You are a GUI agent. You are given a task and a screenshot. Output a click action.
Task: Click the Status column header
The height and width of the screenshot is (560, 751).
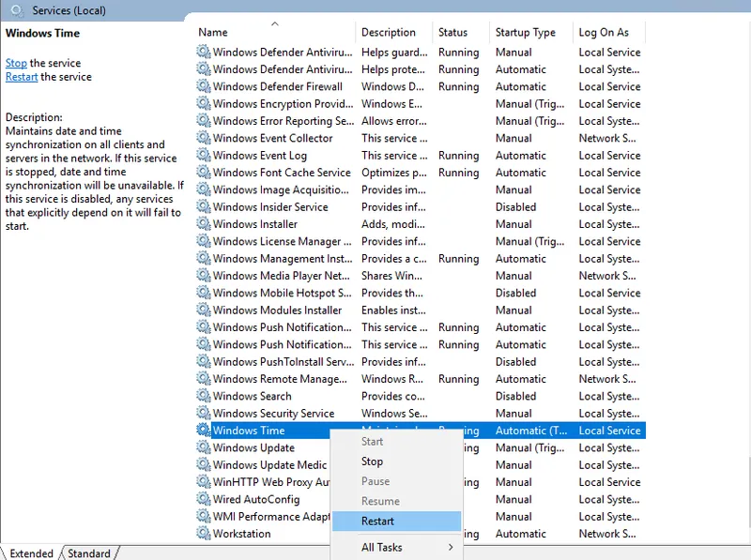(x=452, y=32)
